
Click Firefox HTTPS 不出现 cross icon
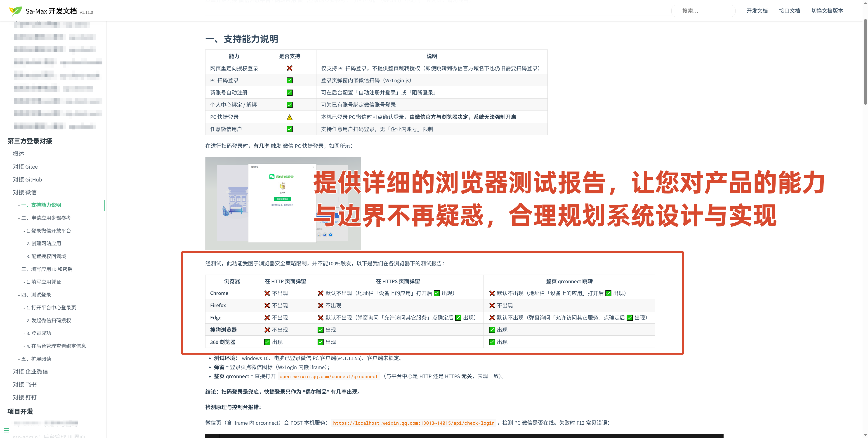click(x=321, y=305)
